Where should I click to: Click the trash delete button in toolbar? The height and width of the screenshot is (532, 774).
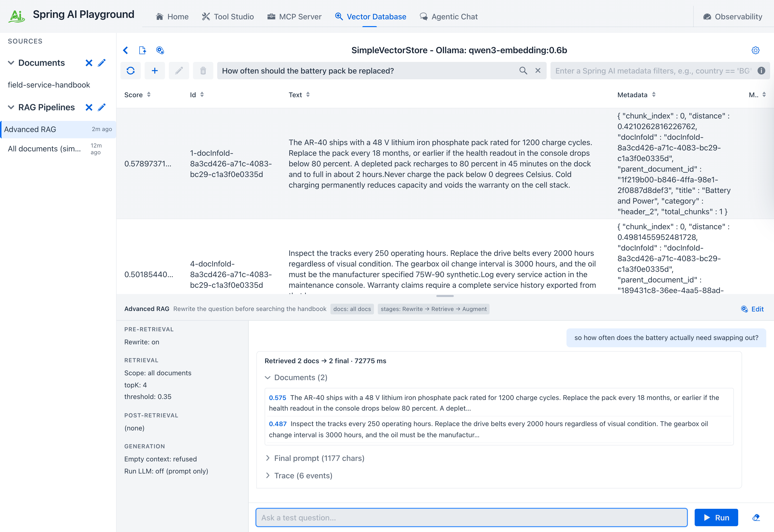pos(203,71)
